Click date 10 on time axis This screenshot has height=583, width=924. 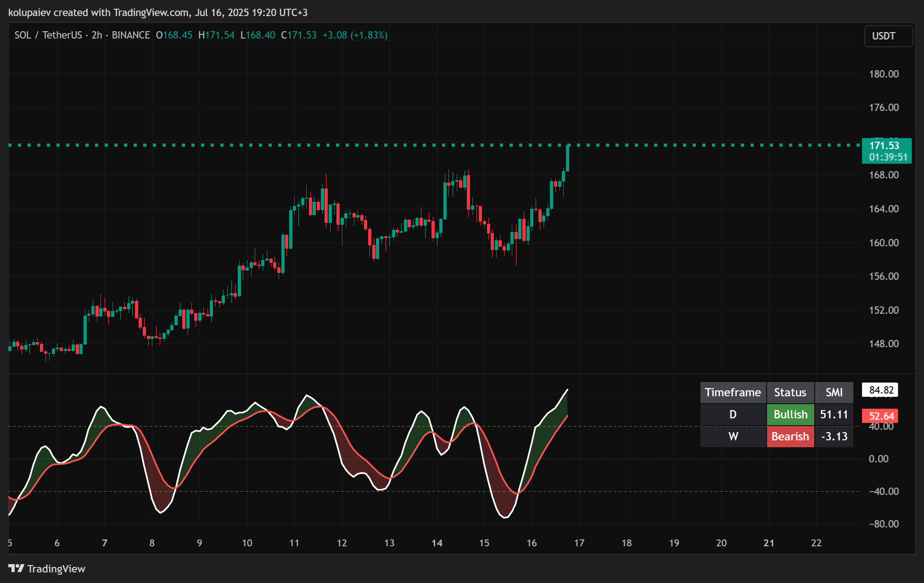[x=247, y=543]
